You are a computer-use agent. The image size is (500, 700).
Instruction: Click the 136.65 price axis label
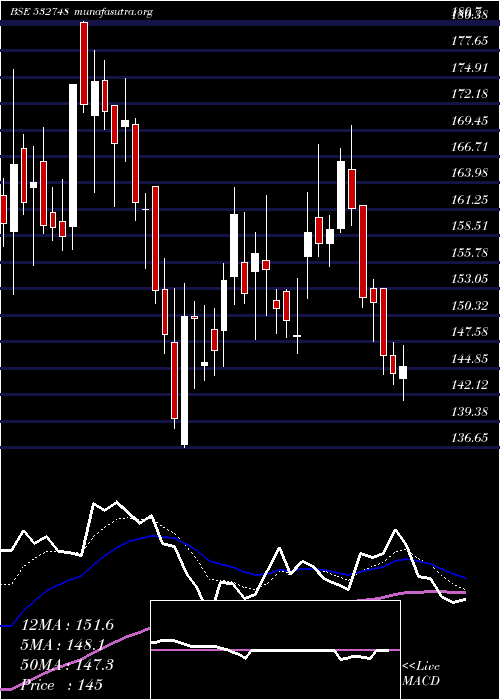coord(469,438)
